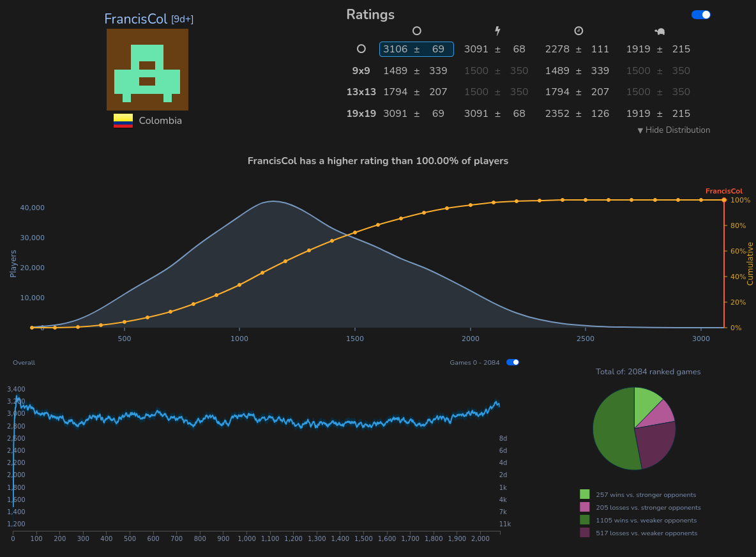This screenshot has height=557, width=756.
Task: Select the 9x9 overall 1489 ± 339 rating
Action: coord(415,70)
